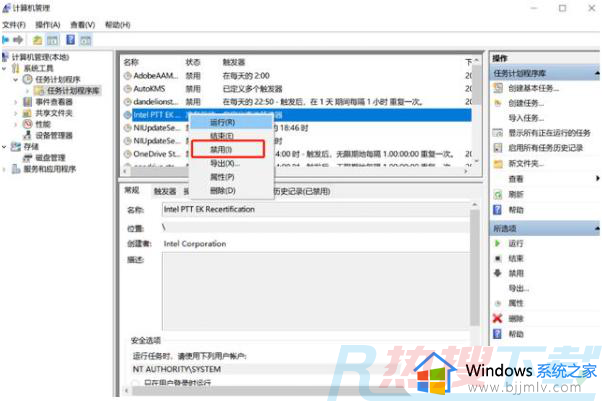Open the 查看 submenu arrow in actions pane
This screenshot has width=602, height=401.
597,178
